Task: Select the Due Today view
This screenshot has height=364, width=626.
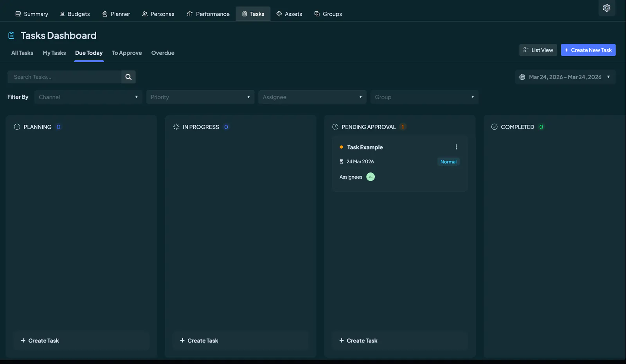Action: pos(89,53)
